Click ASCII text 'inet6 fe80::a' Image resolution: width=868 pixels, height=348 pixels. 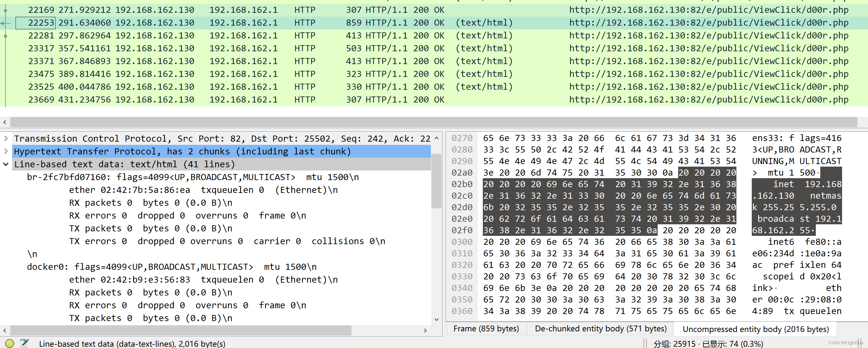(x=804, y=242)
